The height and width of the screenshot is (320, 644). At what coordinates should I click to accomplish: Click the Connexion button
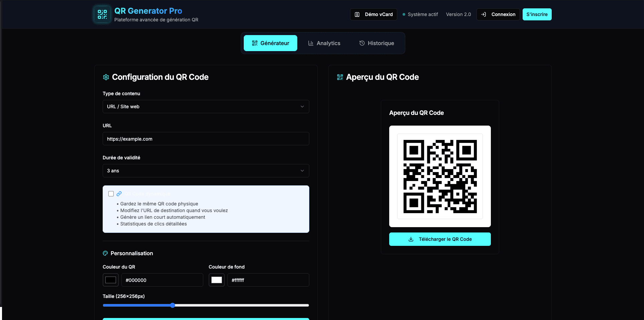[498, 14]
